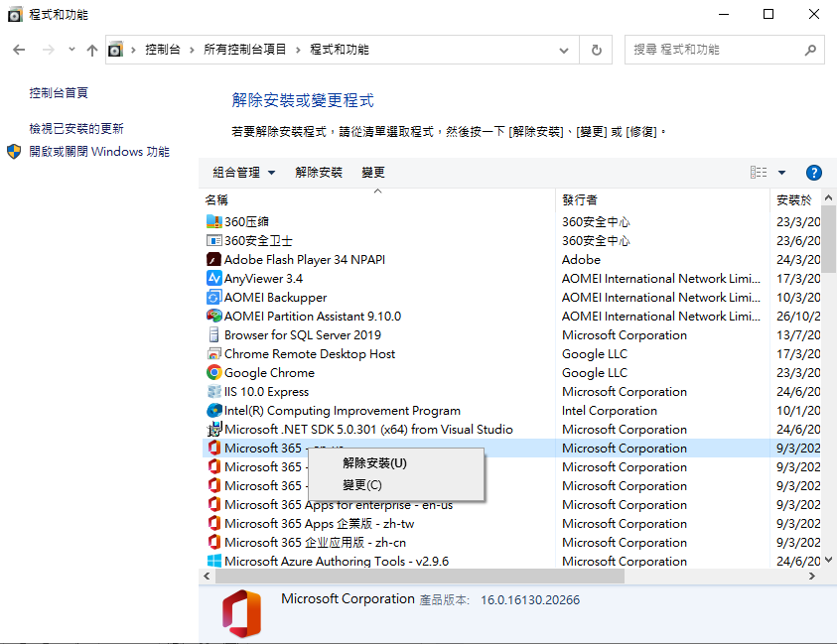837x644 pixels.
Task: Click the AOMEI Partition Assistant icon
Action: point(214,316)
